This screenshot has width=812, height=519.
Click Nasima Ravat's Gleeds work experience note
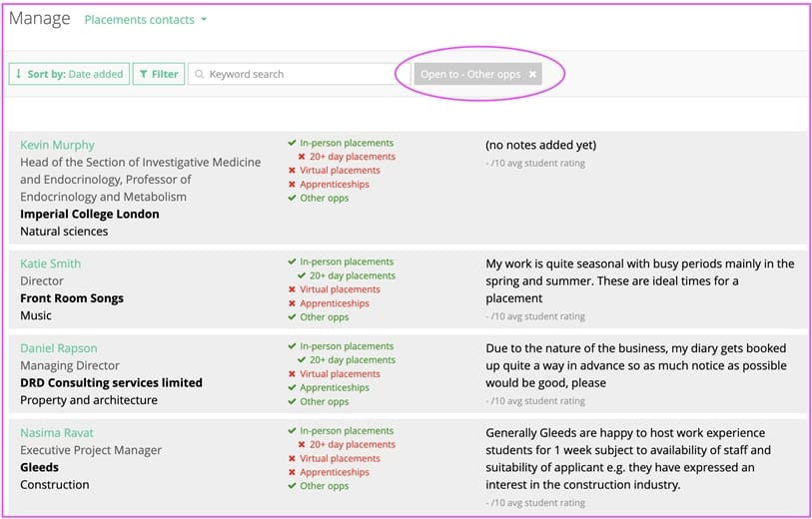pos(628,459)
